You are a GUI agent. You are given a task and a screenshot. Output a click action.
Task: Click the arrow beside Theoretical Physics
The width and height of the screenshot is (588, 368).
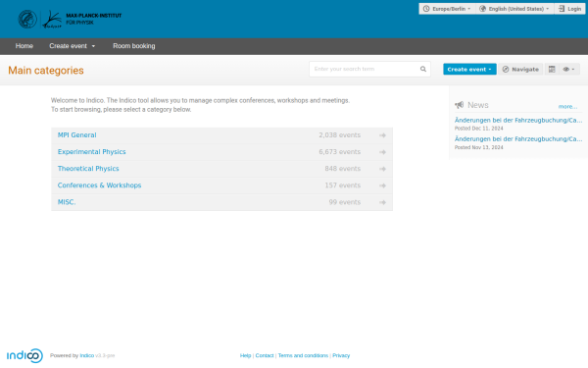pyautogui.click(x=382, y=169)
